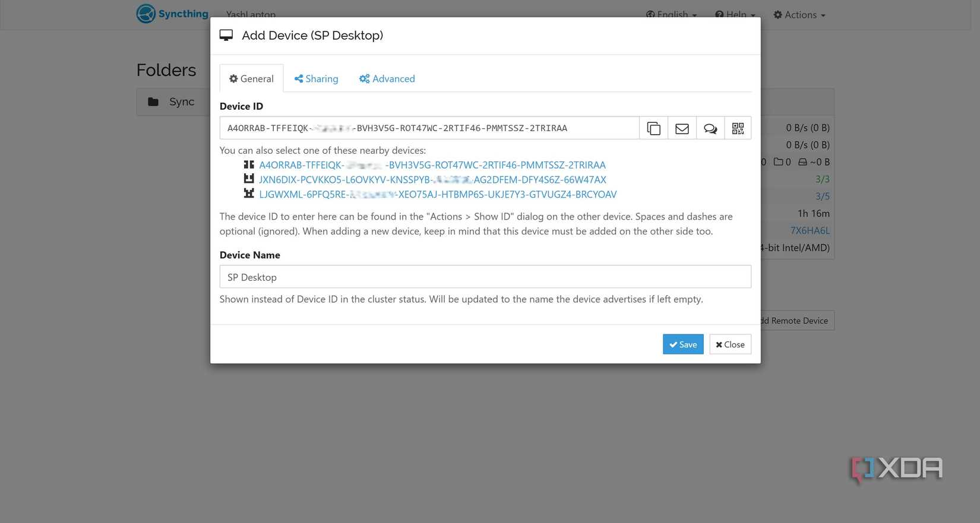Click identicon beside A4ORRAB nearby device

point(249,164)
